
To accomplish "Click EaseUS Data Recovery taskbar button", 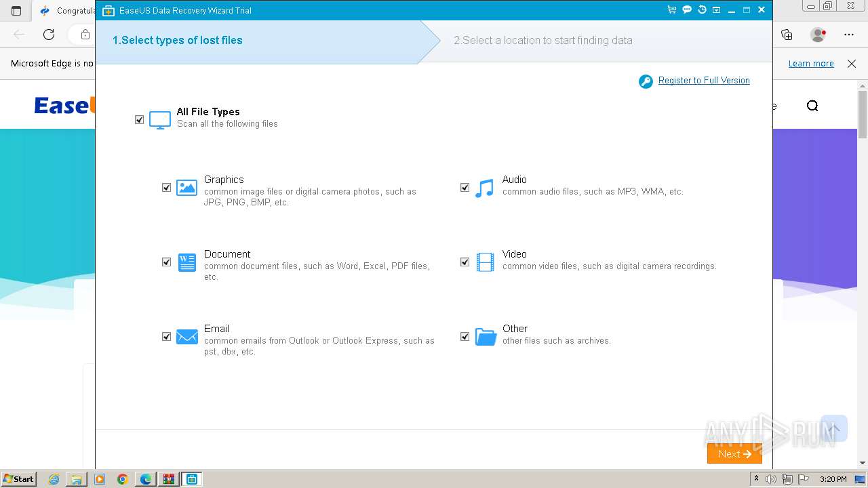I will click(x=192, y=479).
